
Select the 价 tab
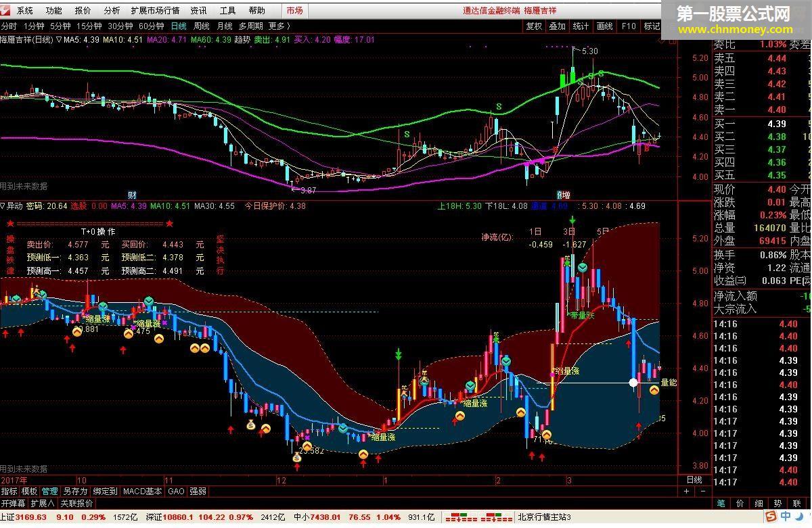point(740,504)
